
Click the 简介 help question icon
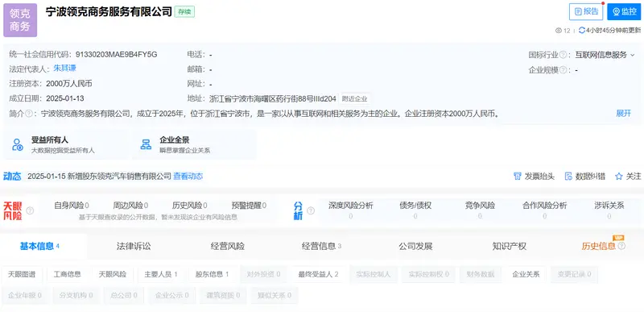[x=29, y=114]
